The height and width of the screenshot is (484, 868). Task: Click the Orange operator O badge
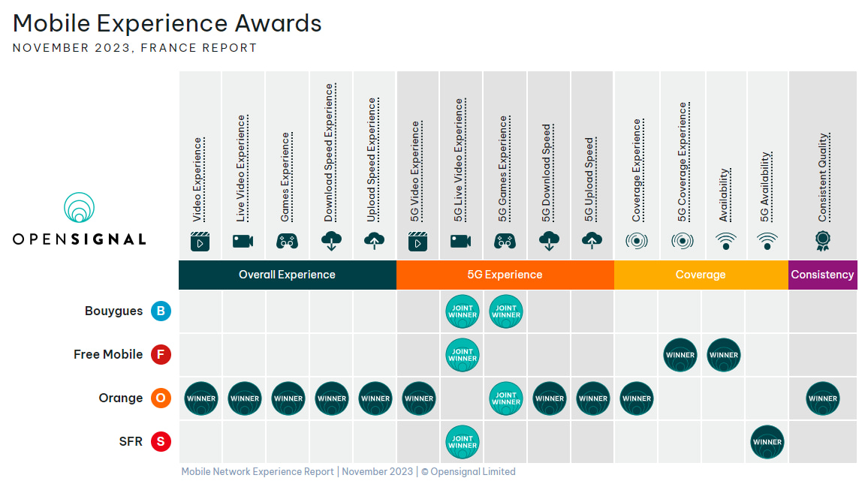pos(161,398)
